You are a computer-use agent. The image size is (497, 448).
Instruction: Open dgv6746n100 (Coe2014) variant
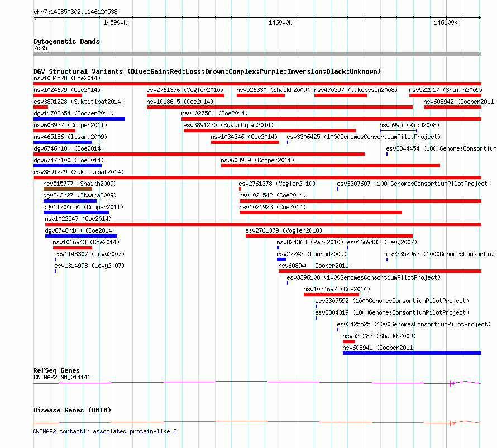click(69, 148)
